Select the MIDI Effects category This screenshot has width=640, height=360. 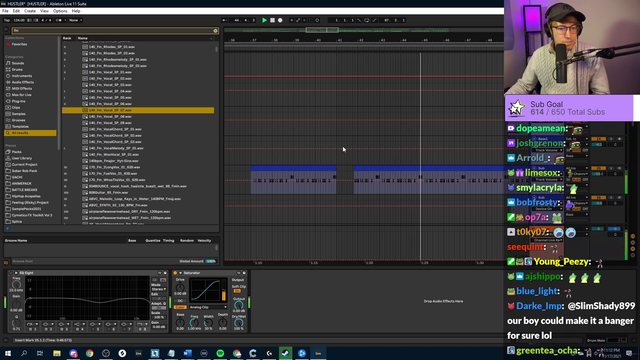click(22, 89)
